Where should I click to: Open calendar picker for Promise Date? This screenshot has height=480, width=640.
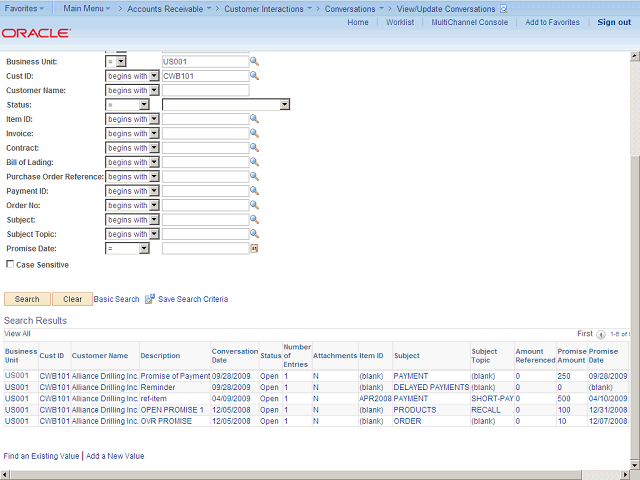tap(254, 249)
